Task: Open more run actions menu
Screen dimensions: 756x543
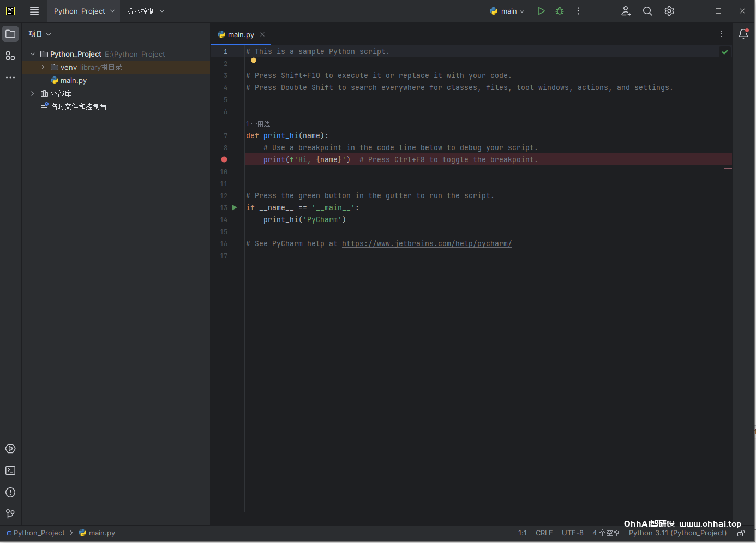Action: point(578,11)
